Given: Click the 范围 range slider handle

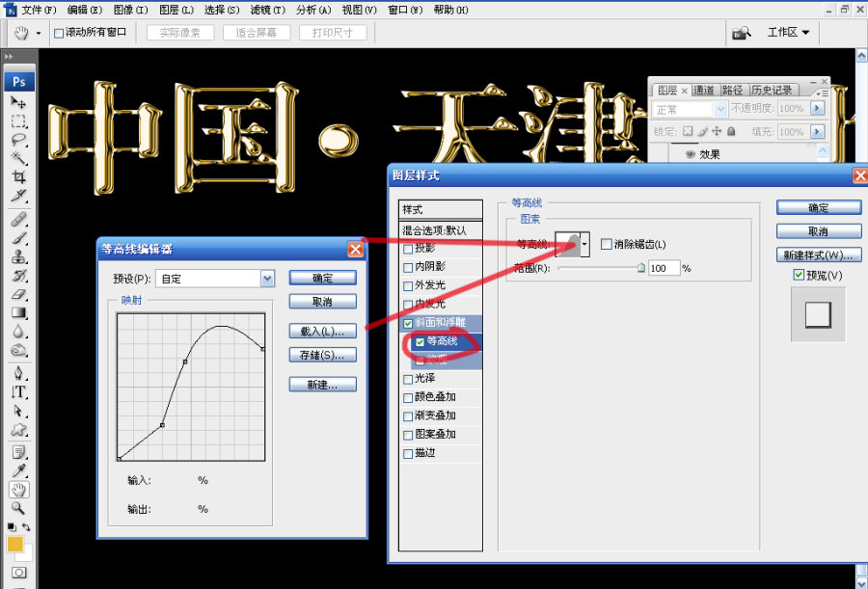Looking at the screenshot, I should 640,268.
